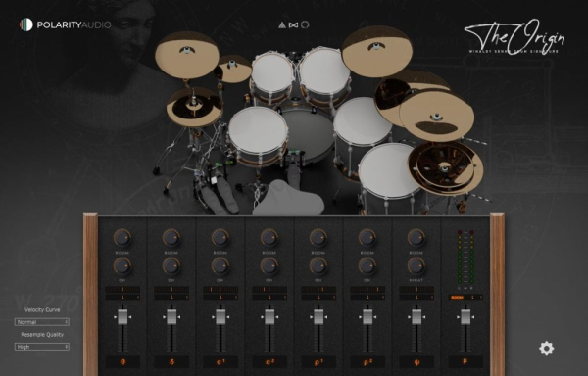Click the θ channel volume fader
The image size is (588, 376).
[122, 317]
